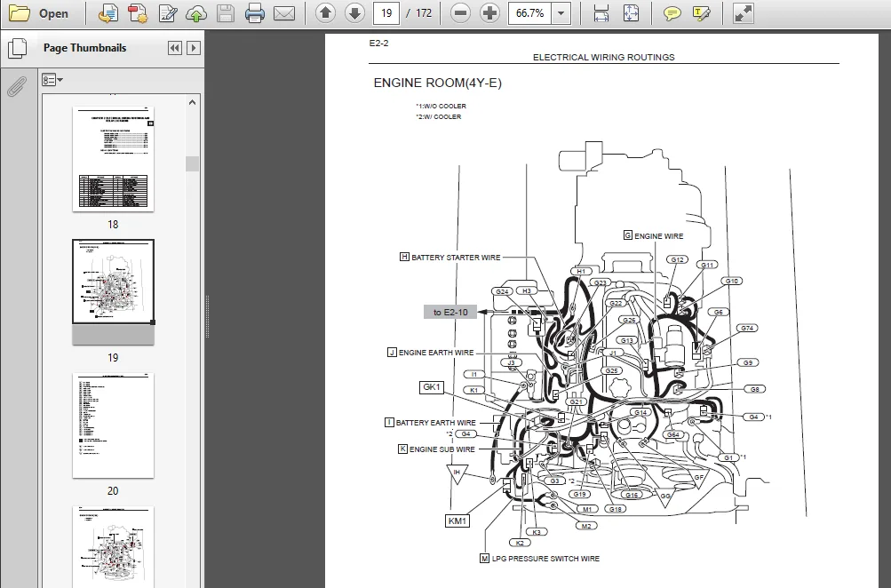Click the G12 connector label
891x588 pixels.
pos(677,259)
